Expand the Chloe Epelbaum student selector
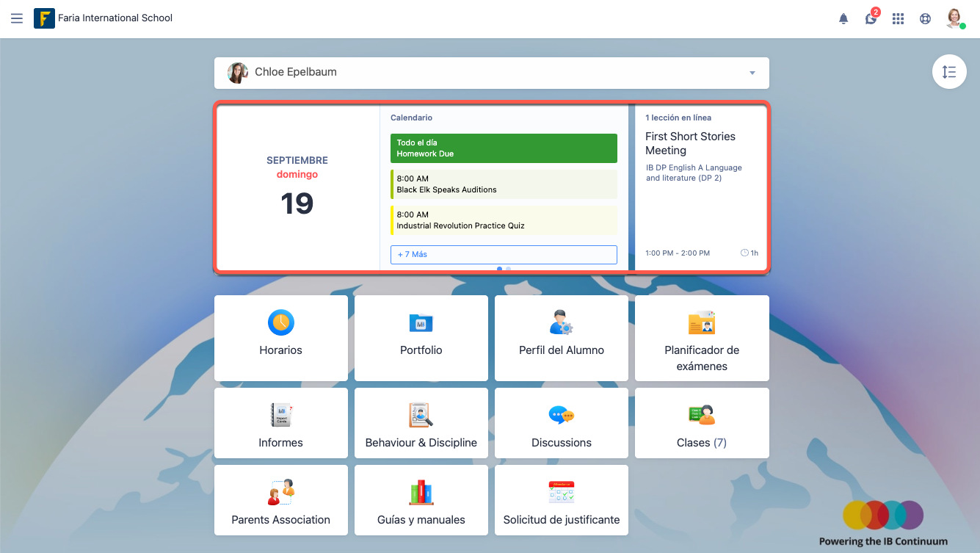This screenshot has width=980, height=553. click(491, 73)
